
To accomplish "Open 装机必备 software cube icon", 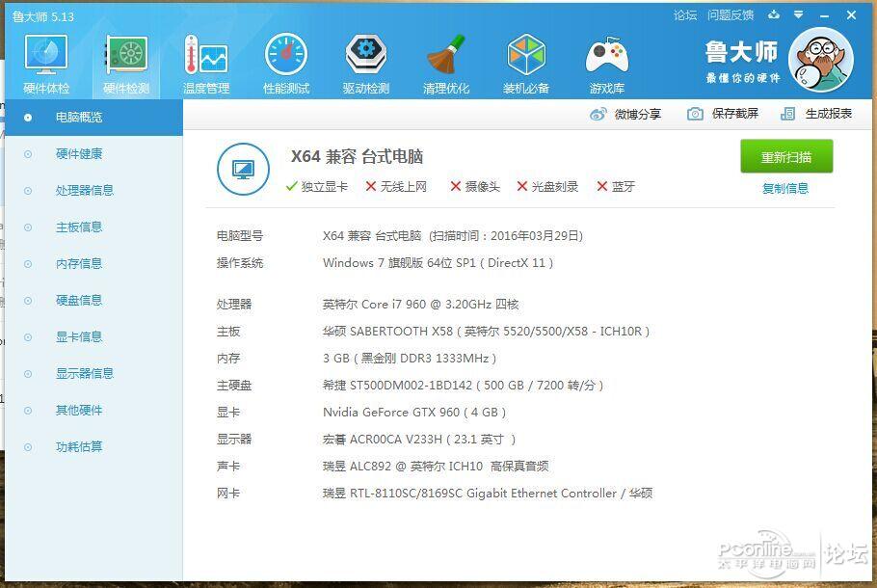I will point(526,54).
